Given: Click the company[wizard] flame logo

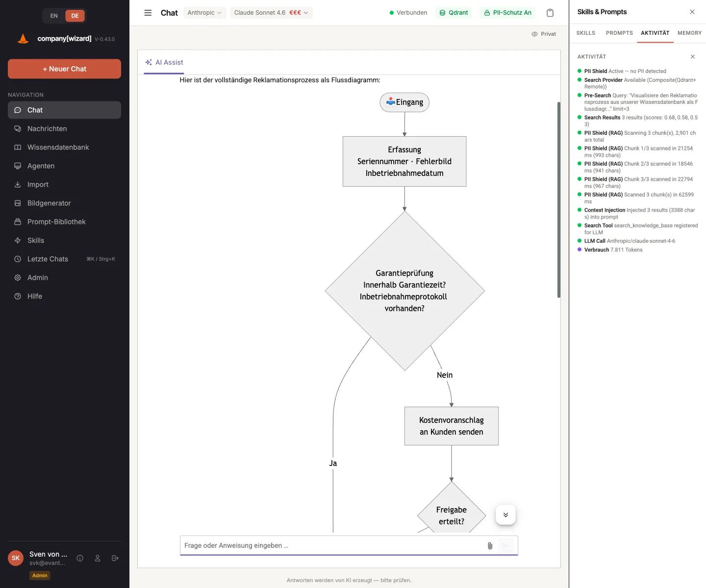Looking at the screenshot, I should [23, 39].
